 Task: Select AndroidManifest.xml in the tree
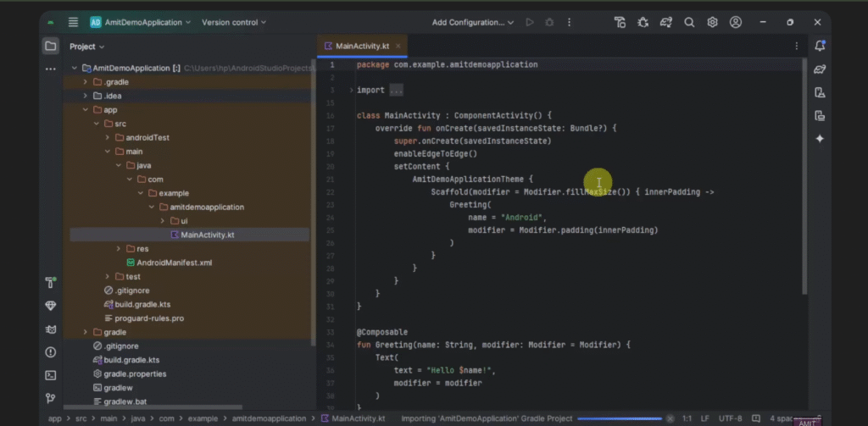coord(169,263)
